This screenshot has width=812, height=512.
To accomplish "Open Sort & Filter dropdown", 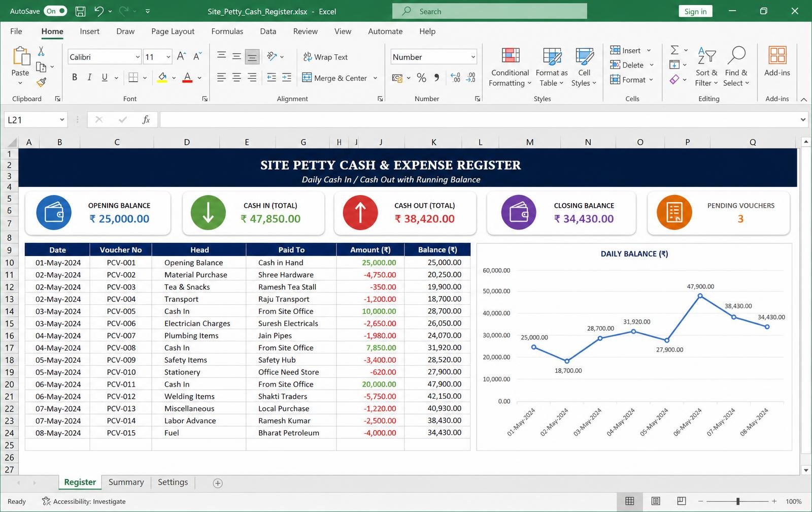I will point(706,67).
